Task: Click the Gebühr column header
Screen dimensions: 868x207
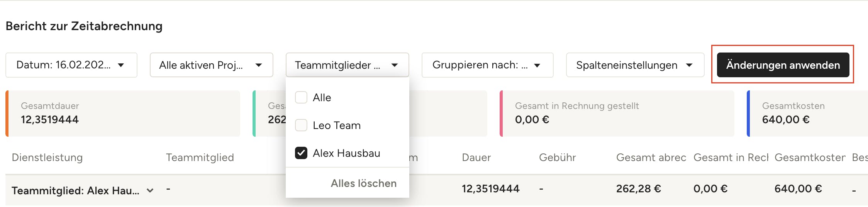Action: (557, 158)
